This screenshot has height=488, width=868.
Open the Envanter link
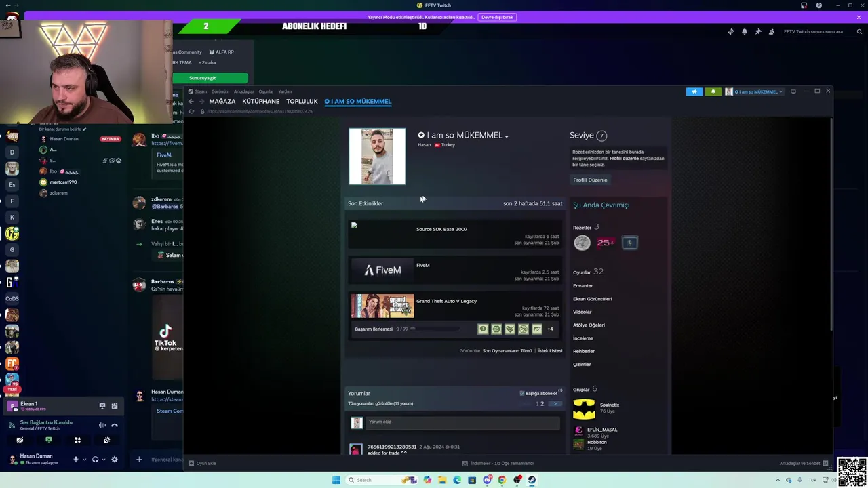pos(583,286)
